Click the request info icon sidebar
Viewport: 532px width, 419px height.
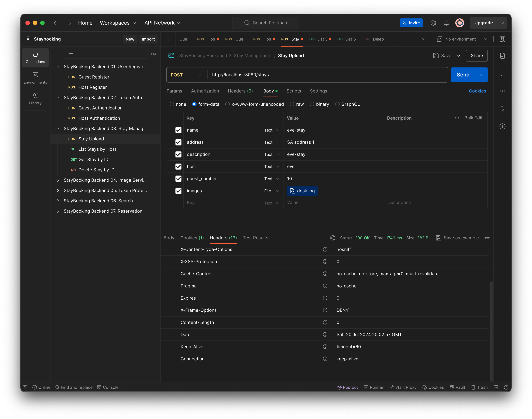tap(502, 127)
